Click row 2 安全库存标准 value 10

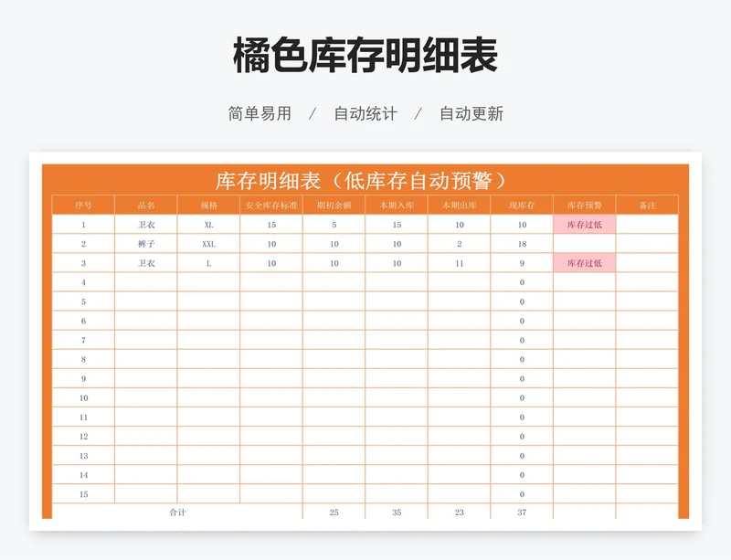271,244
